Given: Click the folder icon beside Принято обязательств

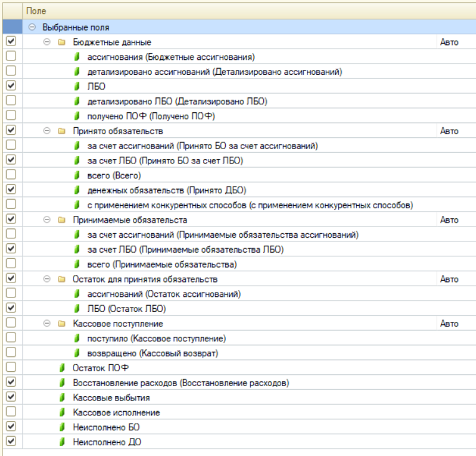Looking at the screenshot, I should (x=62, y=131).
